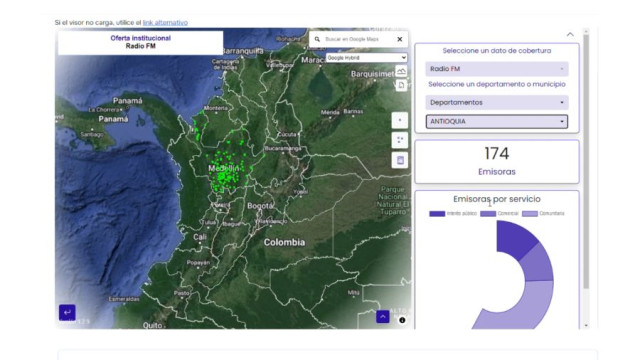Viewport: 640px width, 360px height.
Task: Click the search magnifier icon in map
Action: [x=317, y=39]
